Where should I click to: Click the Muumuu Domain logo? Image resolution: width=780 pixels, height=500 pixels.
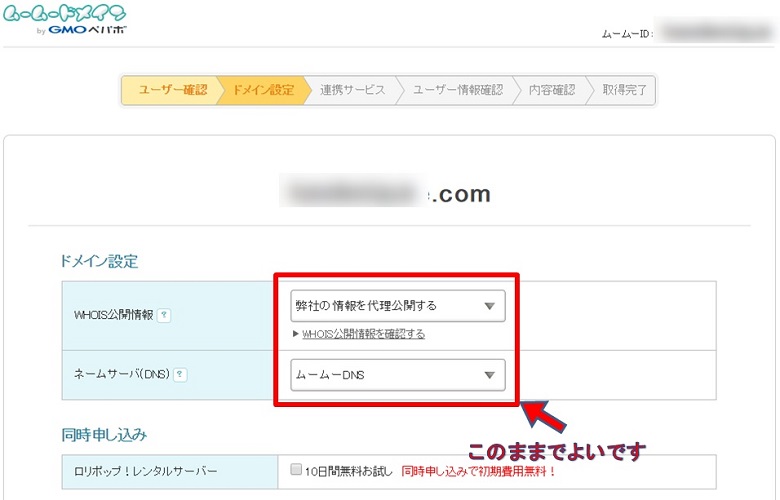(64, 14)
